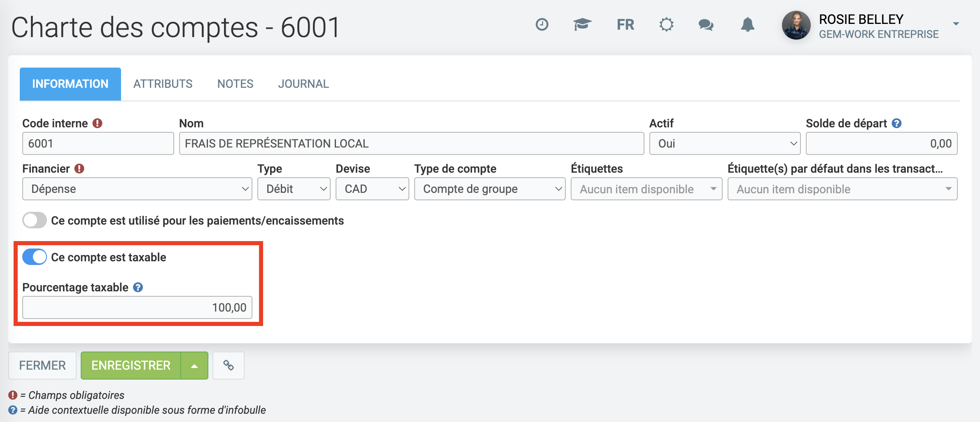Click the graduation cap training icon
The width and height of the screenshot is (980, 422).
click(x=582, y=25)
